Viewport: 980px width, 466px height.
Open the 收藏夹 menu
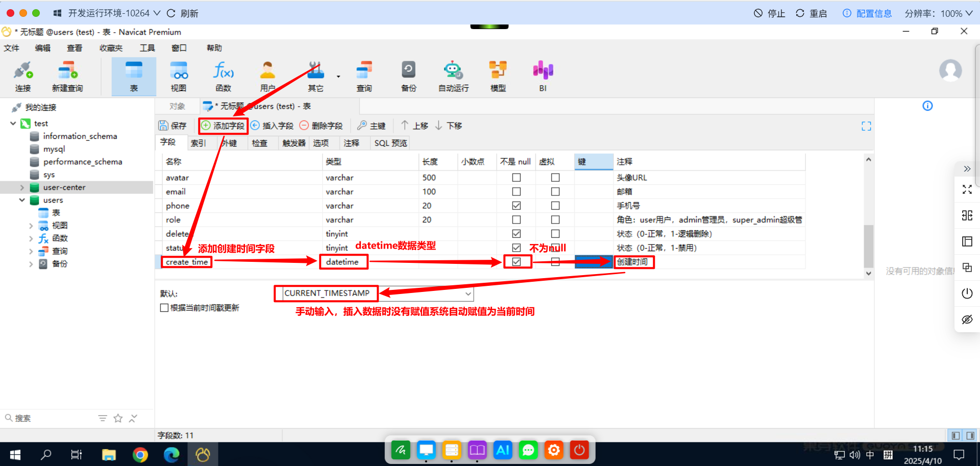pyautogui.click(x=111, y=48)
